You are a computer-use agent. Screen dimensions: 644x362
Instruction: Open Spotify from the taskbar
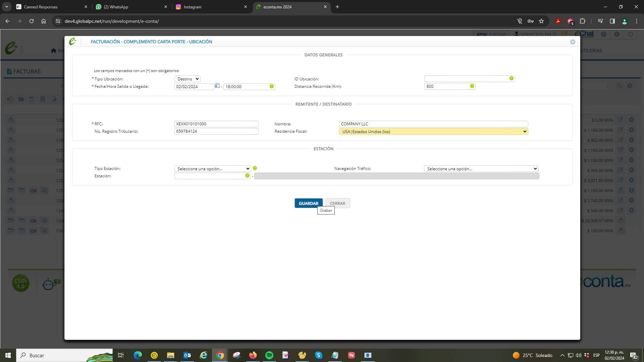(269, 355)
